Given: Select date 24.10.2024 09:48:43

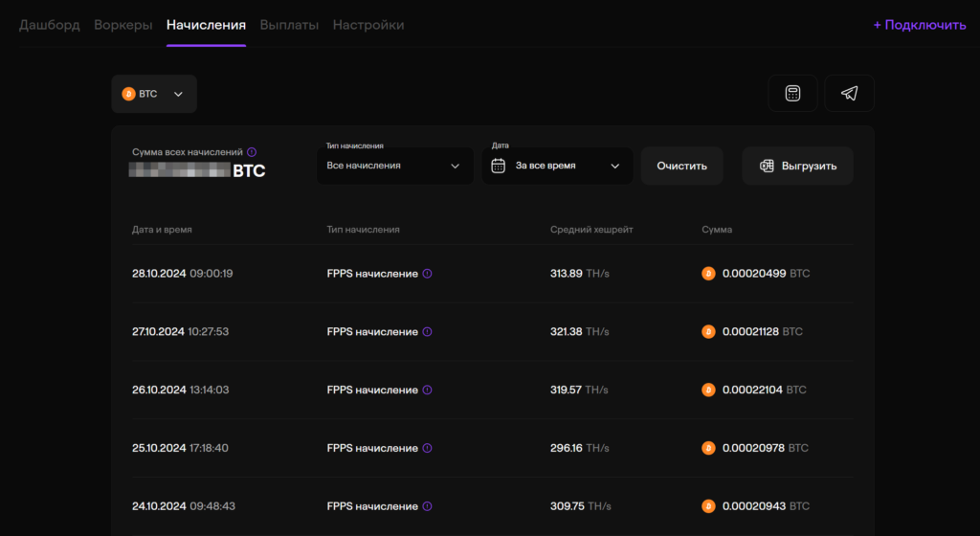Looking at the screenshot, I should [x=184, y=506].
